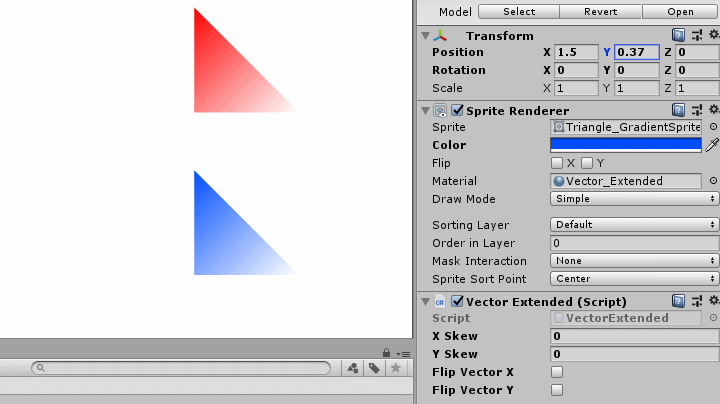Image resolution: width=720 pixels, height=404 pixels.
Task: Click the Scale X field
Action: tap(576, 88)
